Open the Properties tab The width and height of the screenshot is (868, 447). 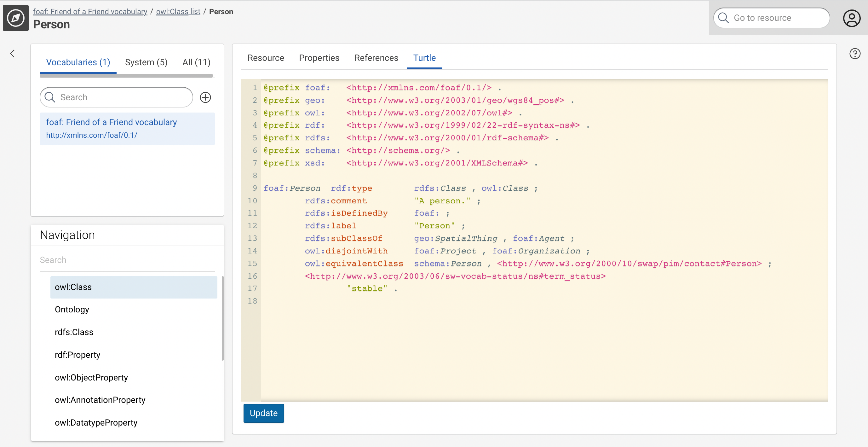click(319, 58)
